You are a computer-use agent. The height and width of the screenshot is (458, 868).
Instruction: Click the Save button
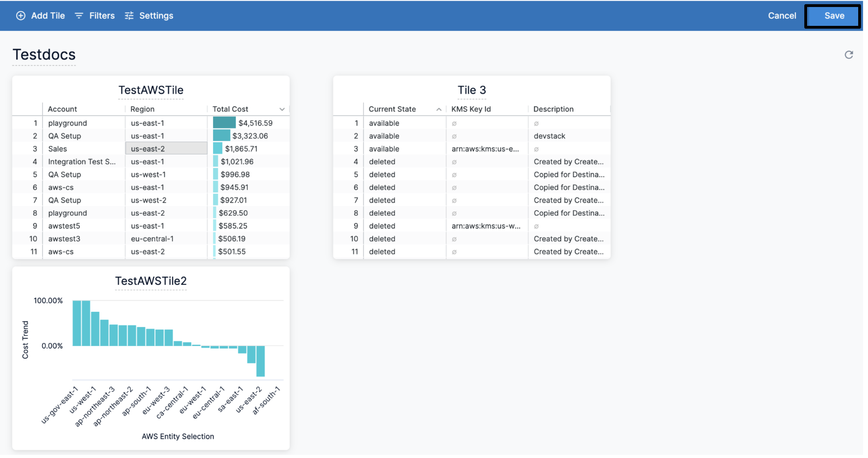pos(834,16)
